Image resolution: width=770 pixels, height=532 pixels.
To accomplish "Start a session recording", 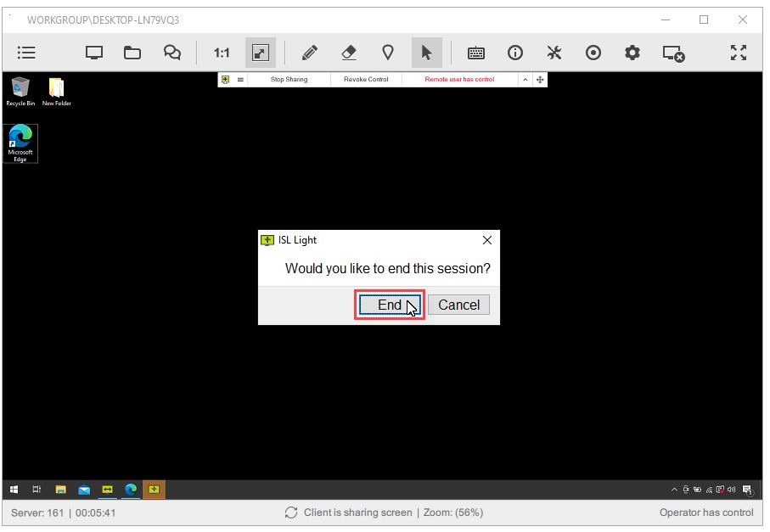I will coord(593,53).
